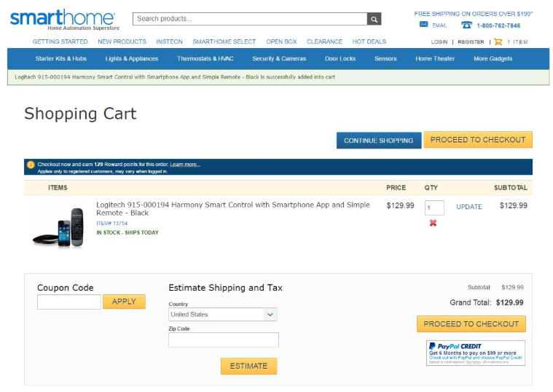Open the Starter Kits & Hubs menu
Screen dimensions: 553x392
click(61, 59)
